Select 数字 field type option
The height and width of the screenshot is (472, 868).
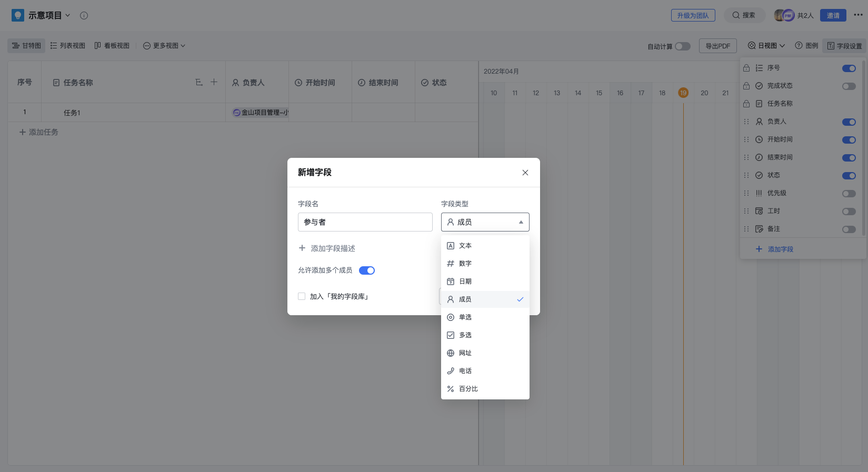(x=485, y=264)
